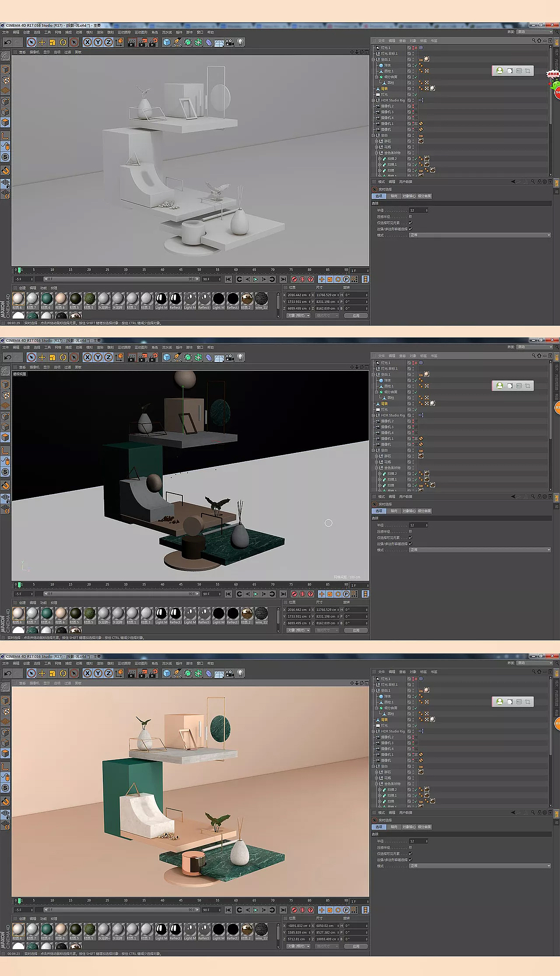Click green Subdivision Surface icon in peach render window
Image resolution: width=560 pixels, height=976 pixels.
[188, 673]
